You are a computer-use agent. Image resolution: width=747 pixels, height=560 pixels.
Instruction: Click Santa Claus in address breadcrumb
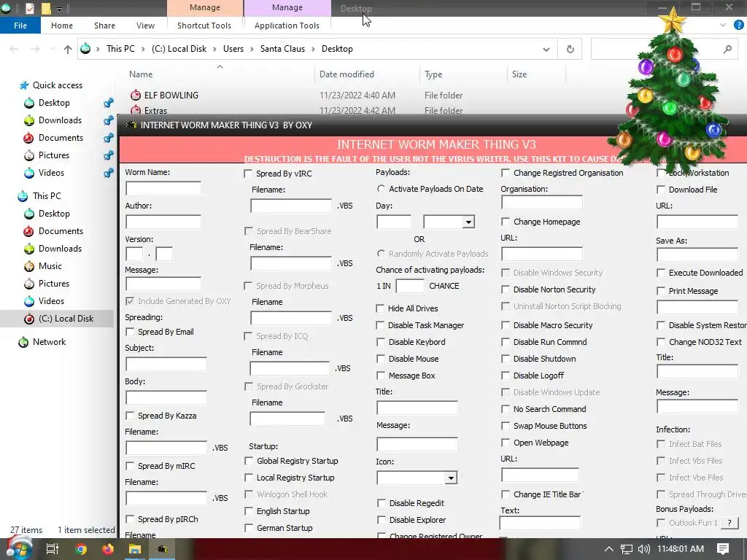point(282,49)
